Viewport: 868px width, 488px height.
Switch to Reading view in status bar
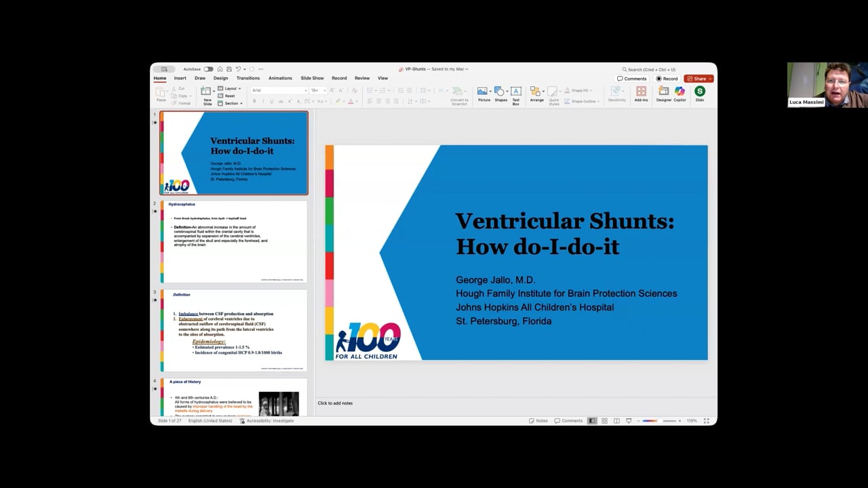pyautogui.click(x=616, y=421)
